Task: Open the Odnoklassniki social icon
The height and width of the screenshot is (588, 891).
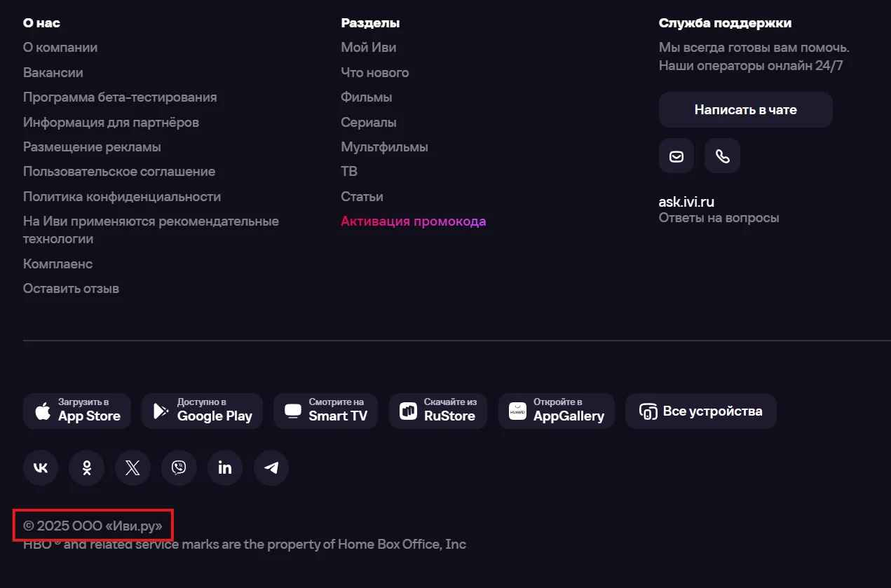Action: [87, 467]
